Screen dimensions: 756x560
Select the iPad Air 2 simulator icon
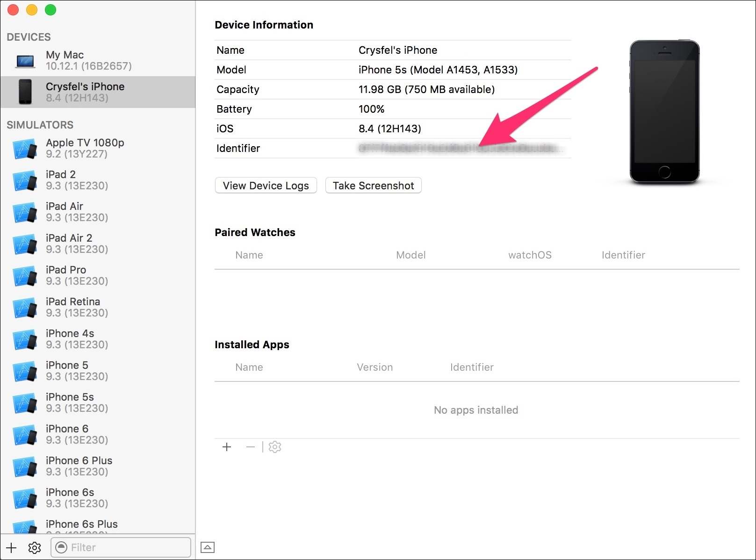click(x=25, y=244)
